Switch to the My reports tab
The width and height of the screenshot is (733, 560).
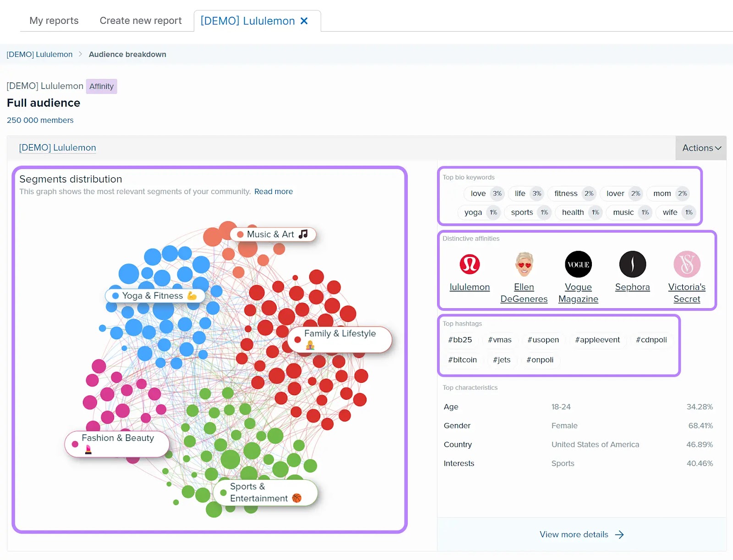click(53, 20)
